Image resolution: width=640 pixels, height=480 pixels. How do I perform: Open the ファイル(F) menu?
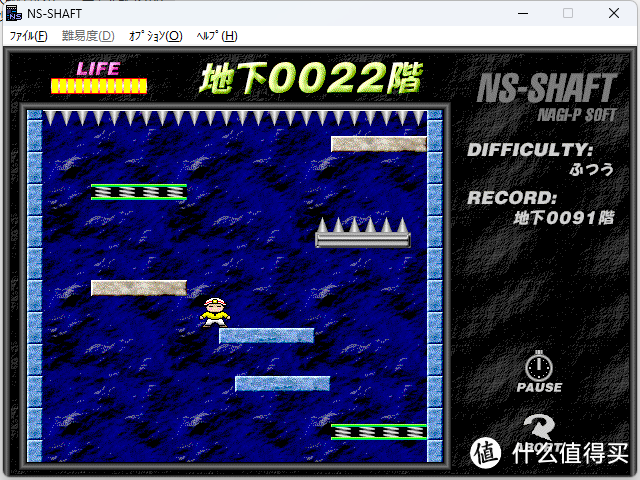coord(28,36)
